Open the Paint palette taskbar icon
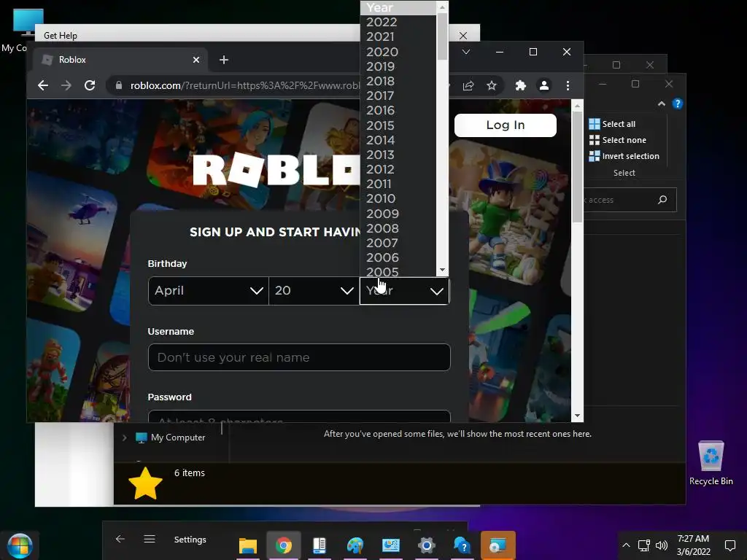This screenshot has height=560, width=747. (x=355, y=545)
